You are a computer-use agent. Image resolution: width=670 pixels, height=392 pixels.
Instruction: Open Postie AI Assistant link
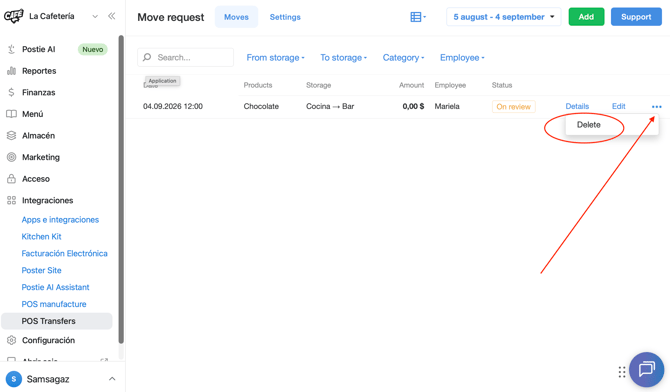point(56,287)
